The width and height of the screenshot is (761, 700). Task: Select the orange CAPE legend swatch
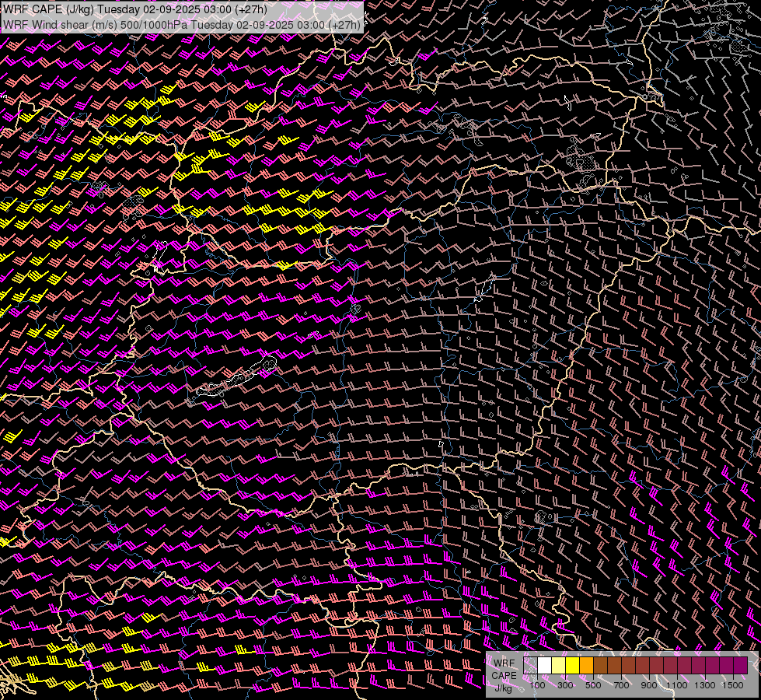click(587, 666)
